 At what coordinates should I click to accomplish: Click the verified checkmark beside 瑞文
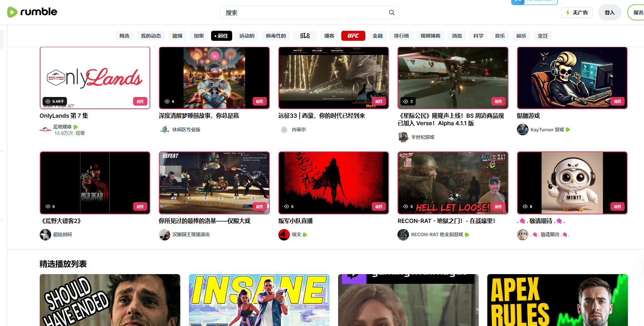coord(304,234)
